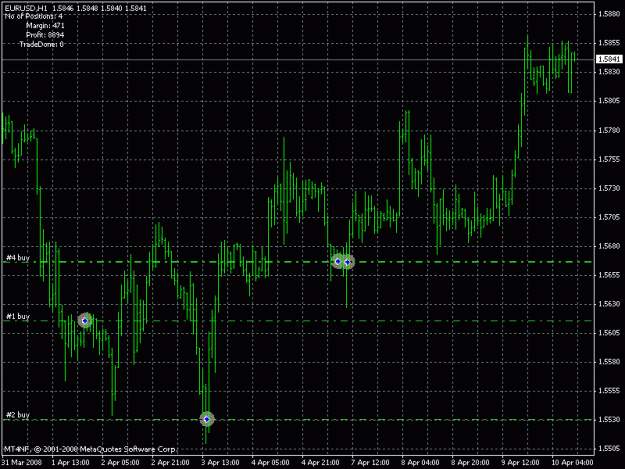Click the 1.5580 price scale label
Viewport: 625px width, 469px height.
tap(609, 362)
